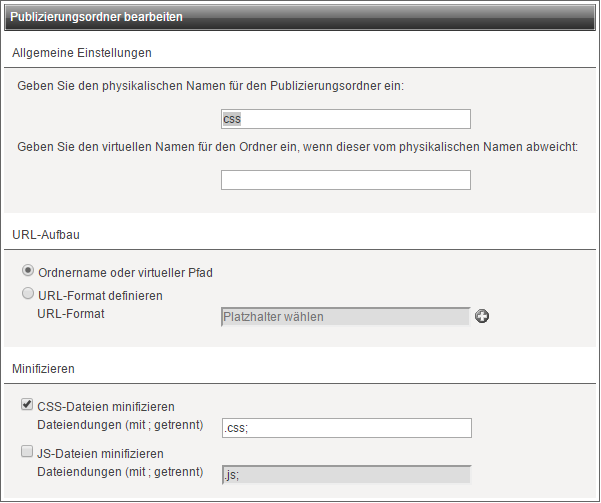Select the Ordnername oder virtueller Pfad radio button
Viewport: 601px width, 503px height.
(x=28, y=271)
